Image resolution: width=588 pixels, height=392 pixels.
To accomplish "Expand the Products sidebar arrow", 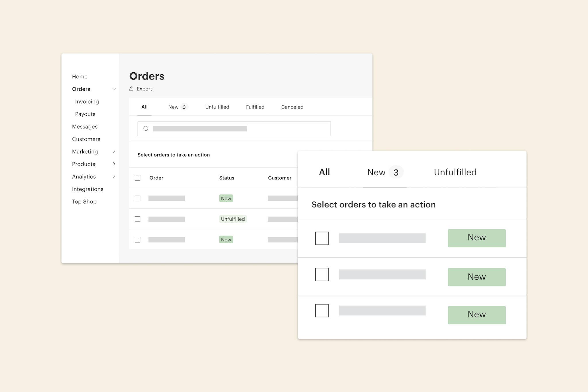I will [x=114, y=164].
